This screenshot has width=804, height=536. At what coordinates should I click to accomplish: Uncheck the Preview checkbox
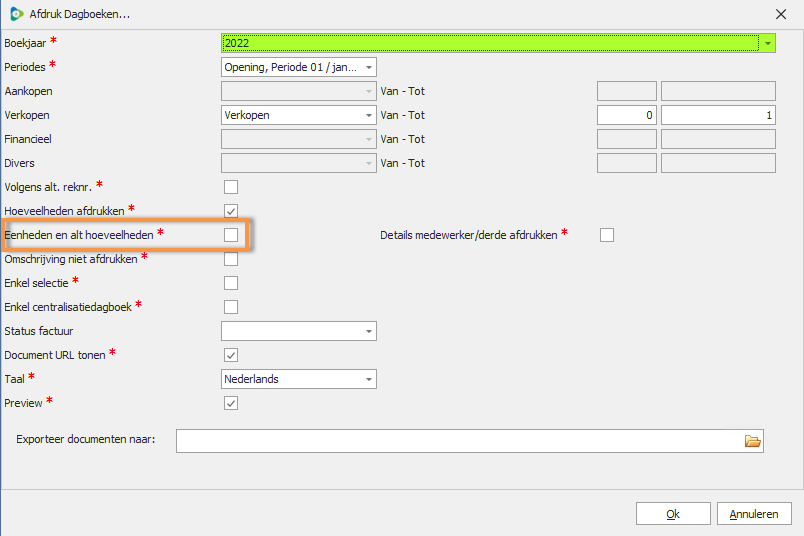(x=231, y=403)
